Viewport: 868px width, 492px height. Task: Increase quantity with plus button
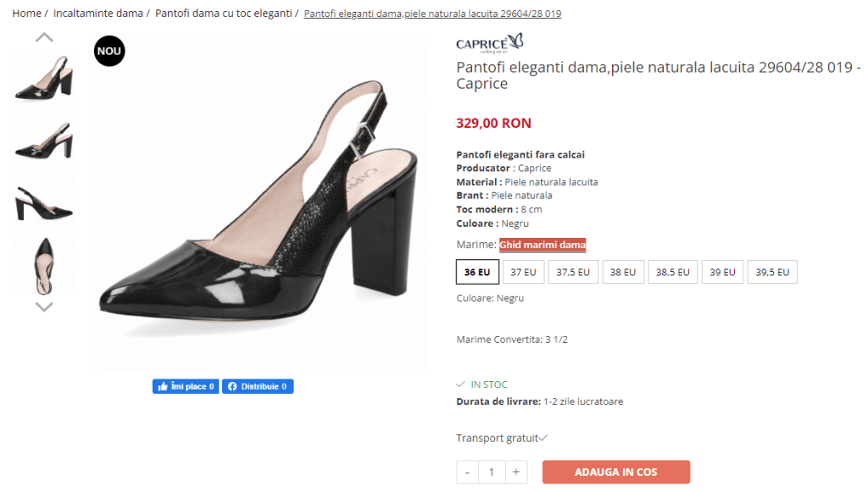(x=516, y=472)
